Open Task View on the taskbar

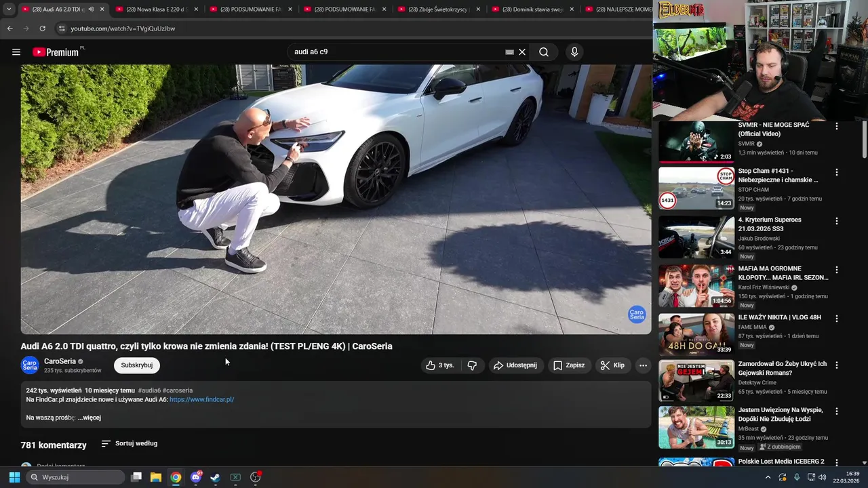pyautogui.click(x=136, y=477)
